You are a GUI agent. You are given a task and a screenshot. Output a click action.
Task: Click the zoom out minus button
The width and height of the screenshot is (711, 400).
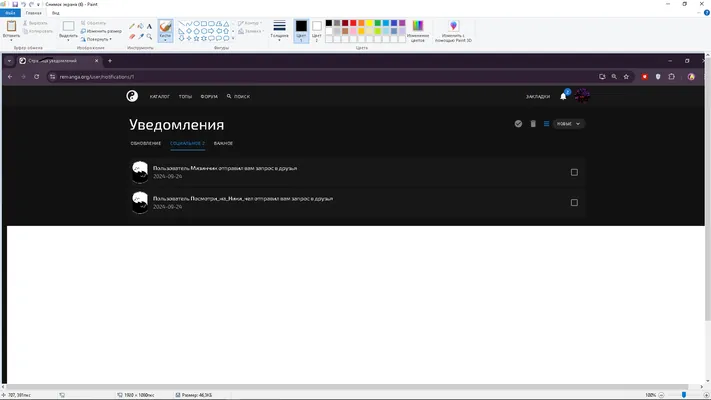[661, 395]
